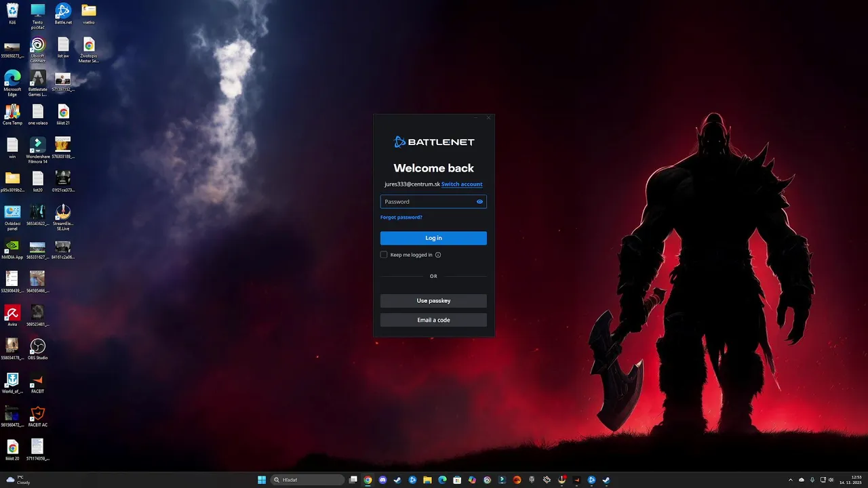This screenshot has width=868, height=488.
Task: Choose the Use passkey button
Action: (x=433, y=300)
